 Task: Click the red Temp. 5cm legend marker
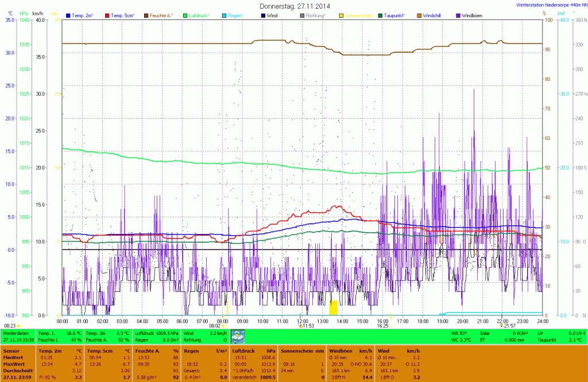[x=107, y=14]
